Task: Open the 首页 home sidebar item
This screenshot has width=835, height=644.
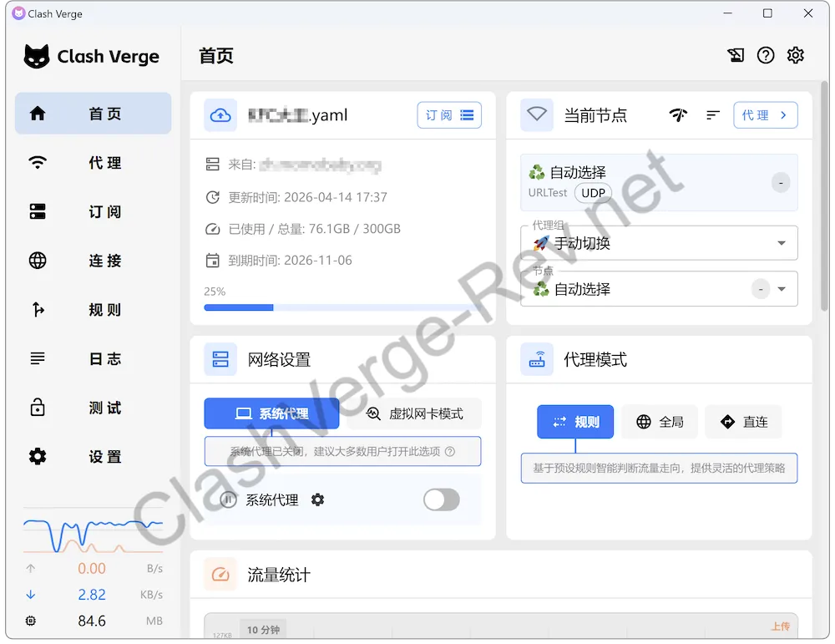Action: (x=94, y=114)
